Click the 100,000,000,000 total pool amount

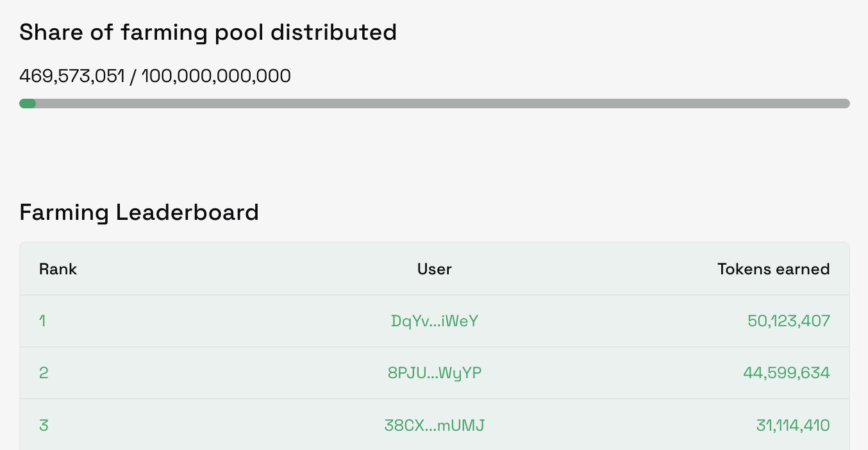click(x=216, y=76)
